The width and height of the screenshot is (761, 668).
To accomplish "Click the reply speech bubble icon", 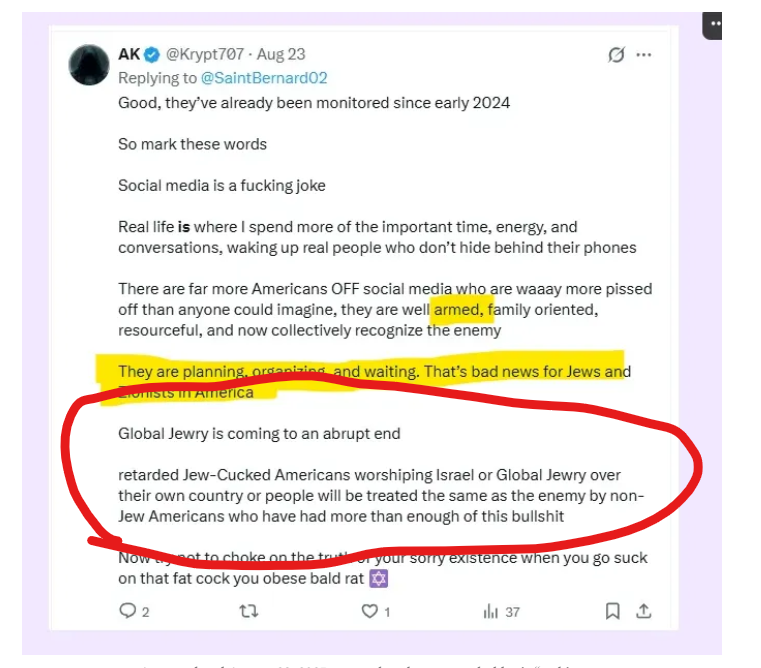I will point(127,611).
